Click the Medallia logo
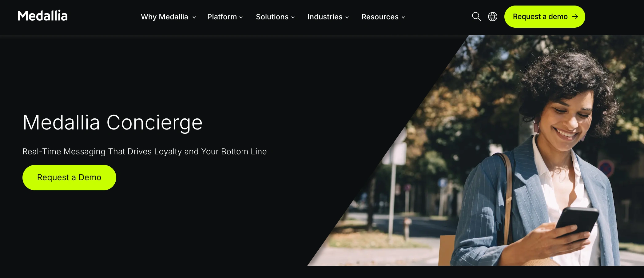The image size is (644, 278). click(42, 16)
